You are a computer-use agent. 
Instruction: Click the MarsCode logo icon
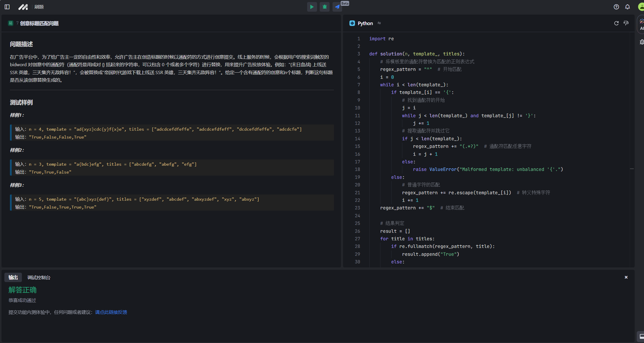[x=23, y=7]
